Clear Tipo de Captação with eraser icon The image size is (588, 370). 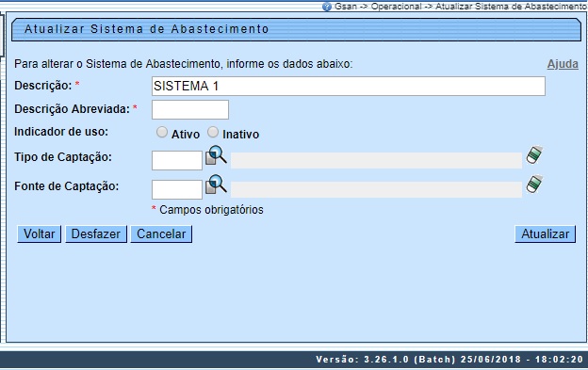click(534, 154)
